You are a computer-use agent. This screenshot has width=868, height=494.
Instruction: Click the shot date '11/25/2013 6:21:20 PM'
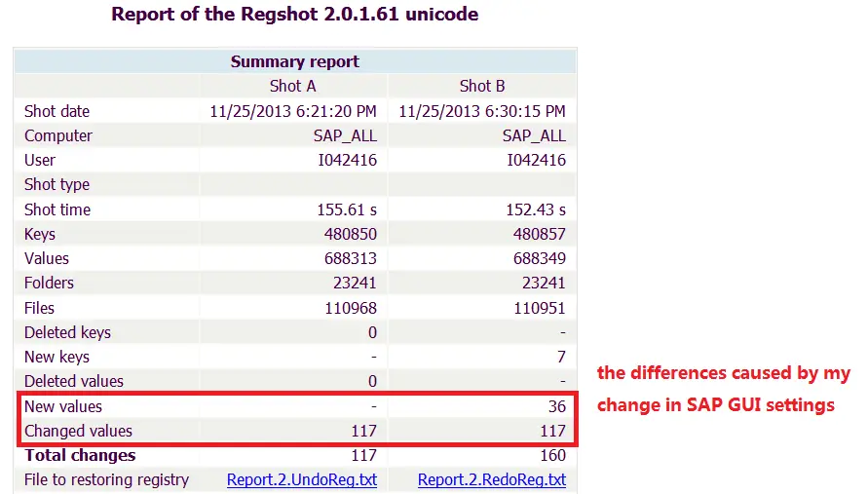click(293, 111)
